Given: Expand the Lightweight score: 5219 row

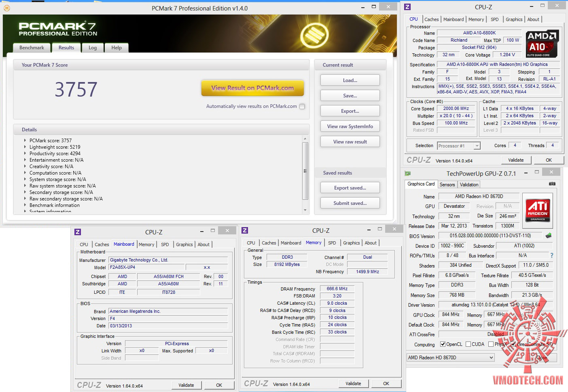Looking at the screenshot, I should (x=25, y=147).
